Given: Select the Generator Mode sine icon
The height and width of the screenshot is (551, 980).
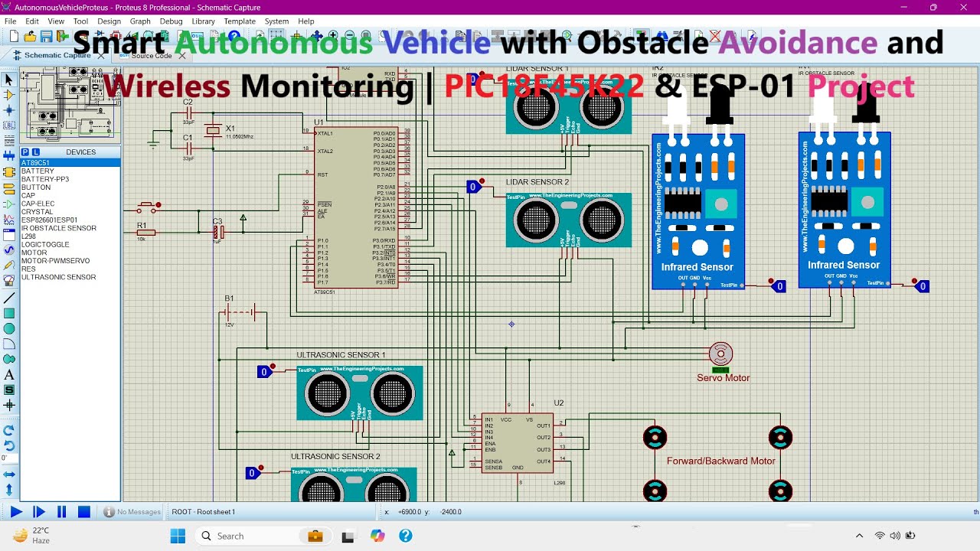Looking at the screenshot, I should pyautogui.click(x=9, y=250).
